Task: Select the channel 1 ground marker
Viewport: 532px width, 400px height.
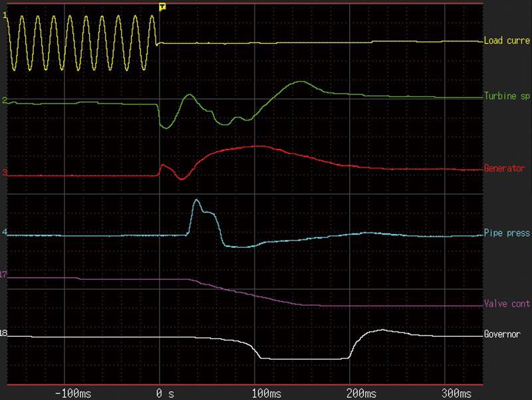Action: 5,13
